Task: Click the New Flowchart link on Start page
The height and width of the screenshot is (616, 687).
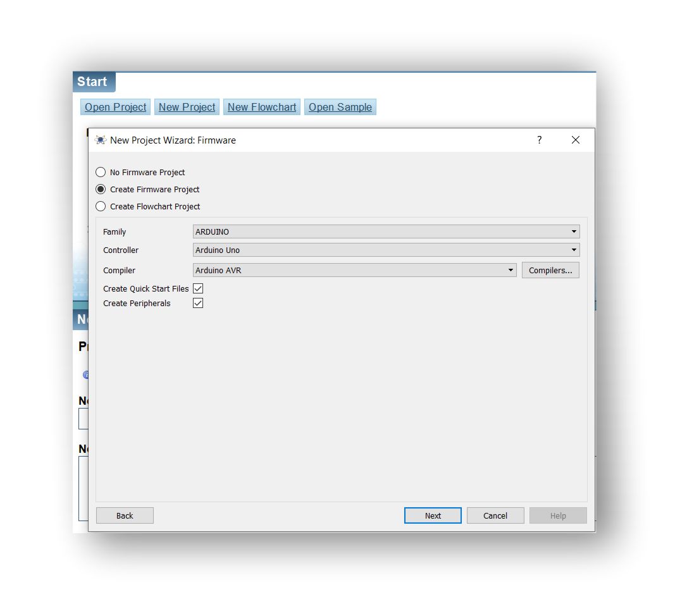Action: 262,107
